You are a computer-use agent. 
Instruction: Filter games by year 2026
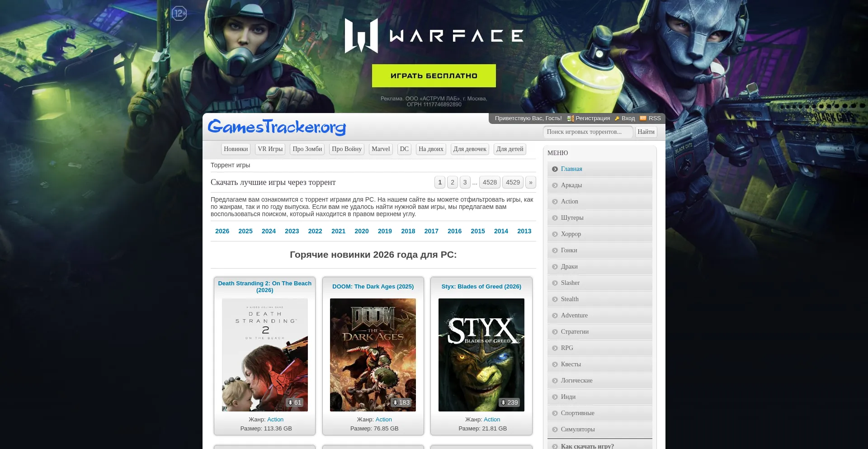pyautogui.click(x=222, y=231)
